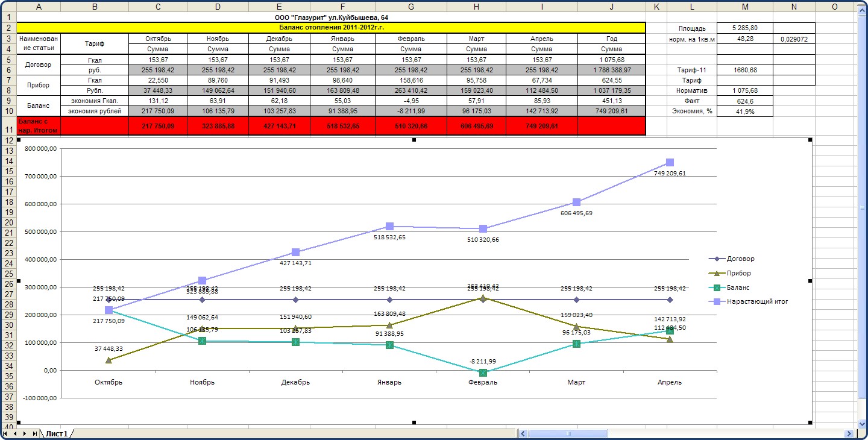Select Прибор legend entry in chart
Image resolution: width=868 pixels, height=440 pixels.
coord(729,273)
